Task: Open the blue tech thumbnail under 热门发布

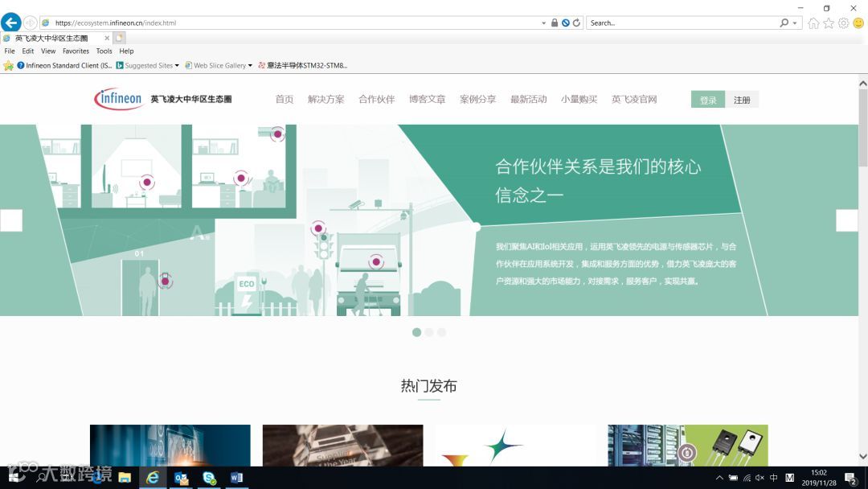Action: [170, 446]
